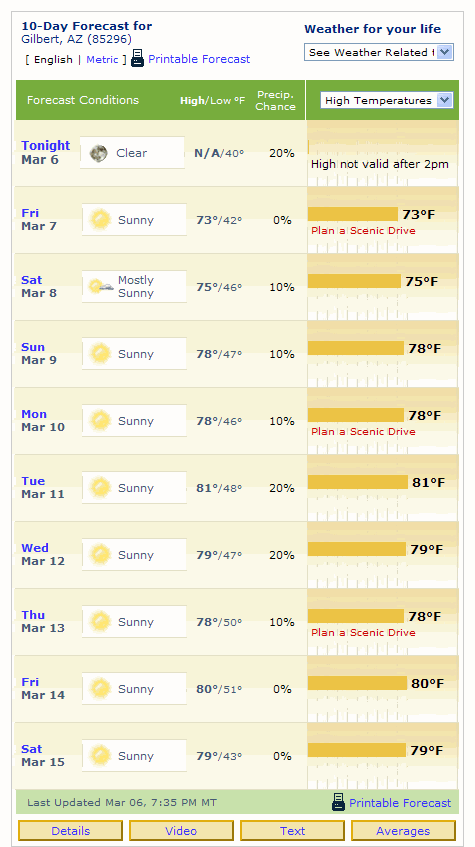Viewport: 475px width, 847px height.
Task: Click the printer icon beside top Printable Forecast
Action: pyautogui.click(x=138, y=58)
